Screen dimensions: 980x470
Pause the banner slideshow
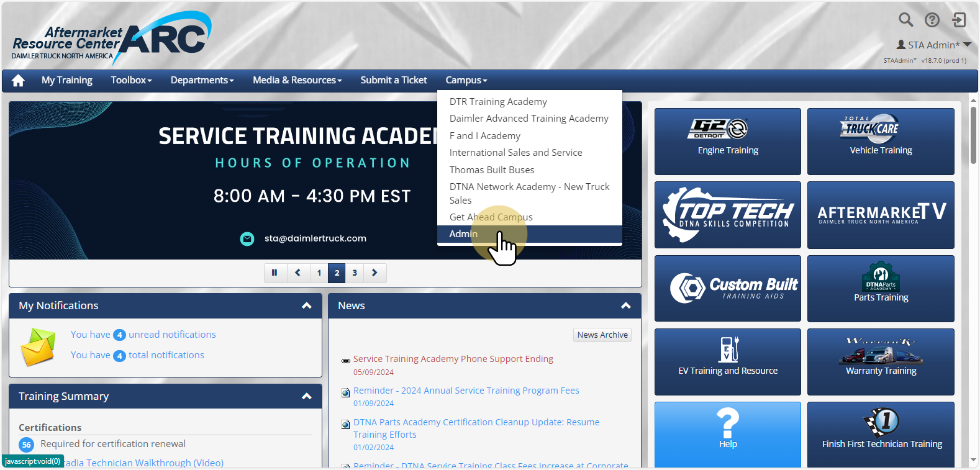pyautogui.click(x=274, y=273)
